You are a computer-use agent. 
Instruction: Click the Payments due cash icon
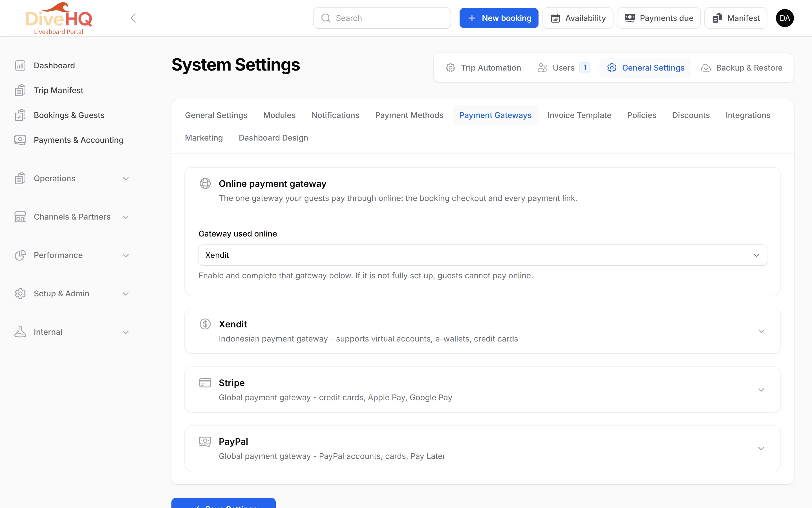click(x=630, y=18)
